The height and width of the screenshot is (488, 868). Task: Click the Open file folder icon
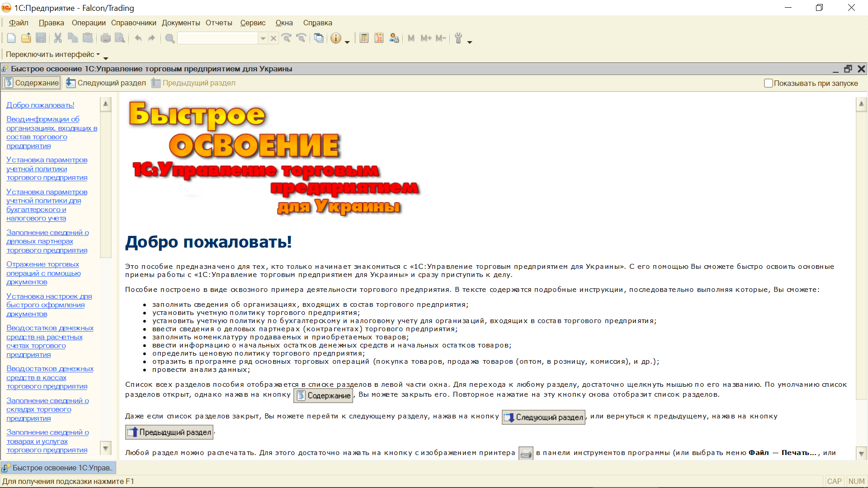pyautogui.click(x=26, y=38)
